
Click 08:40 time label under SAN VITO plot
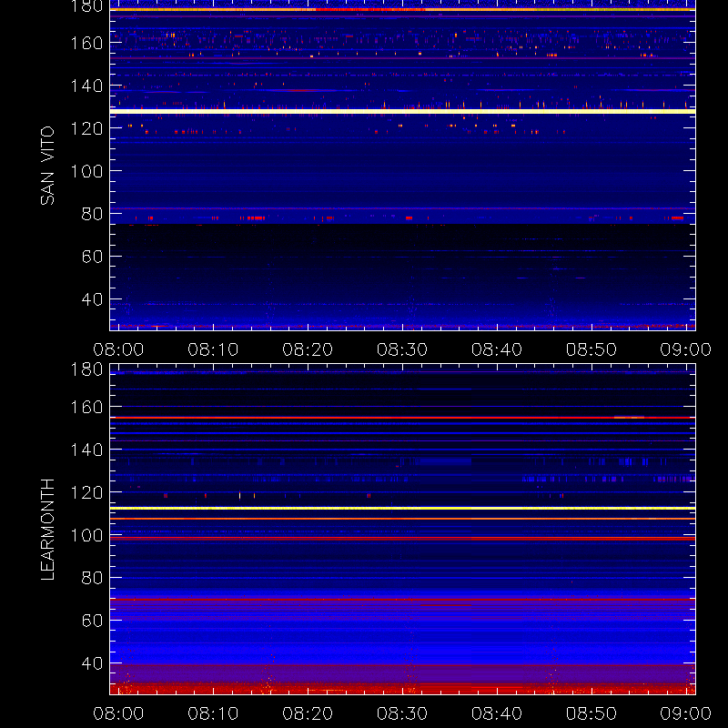pos(497,349)
